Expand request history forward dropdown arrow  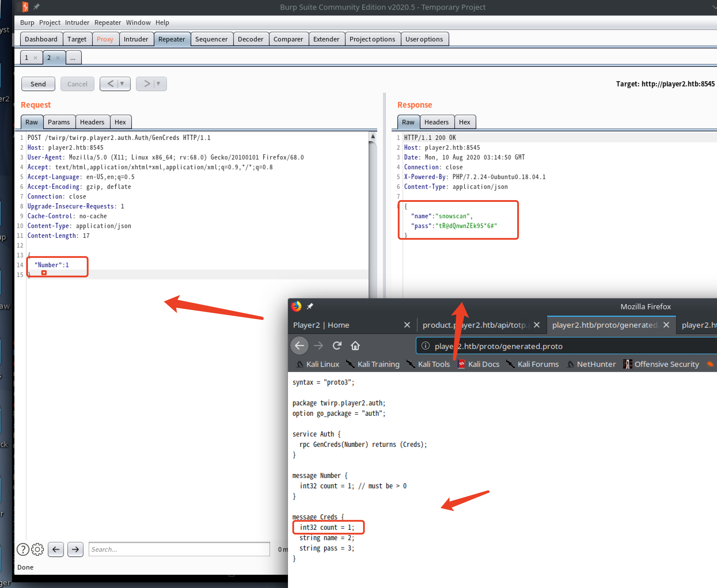[x=158, y=84]
